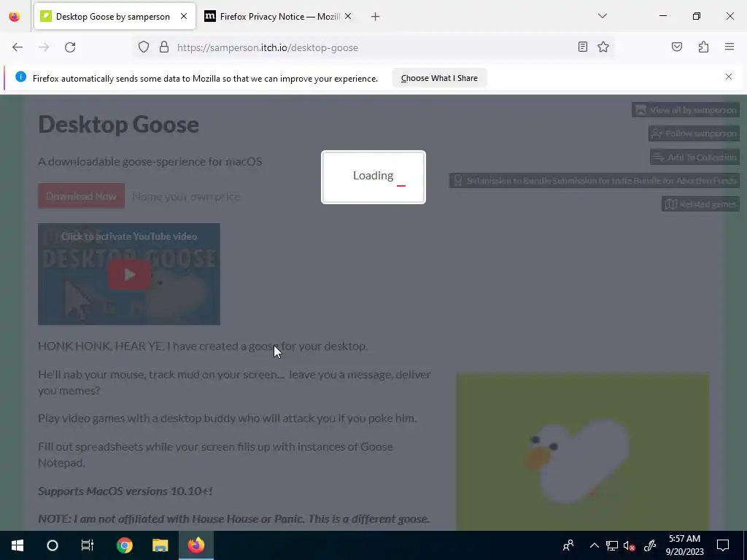Open the Save to Pocket icon

tap(677, 47)
